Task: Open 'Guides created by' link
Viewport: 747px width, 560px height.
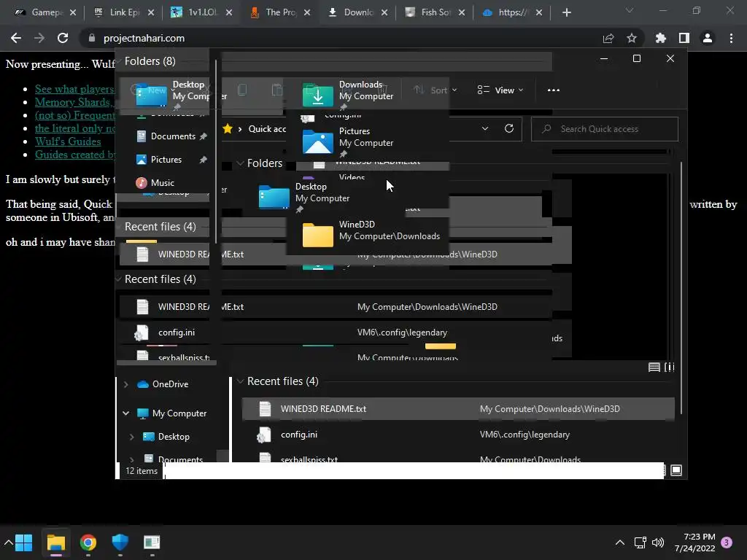Action: click(74, 155)
